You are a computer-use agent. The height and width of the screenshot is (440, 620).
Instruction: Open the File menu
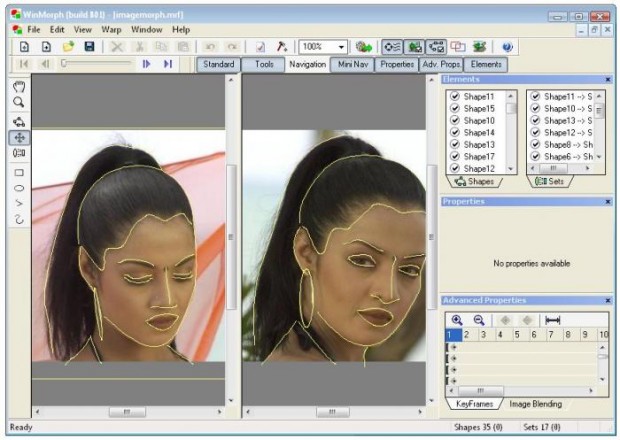point(34,30)
